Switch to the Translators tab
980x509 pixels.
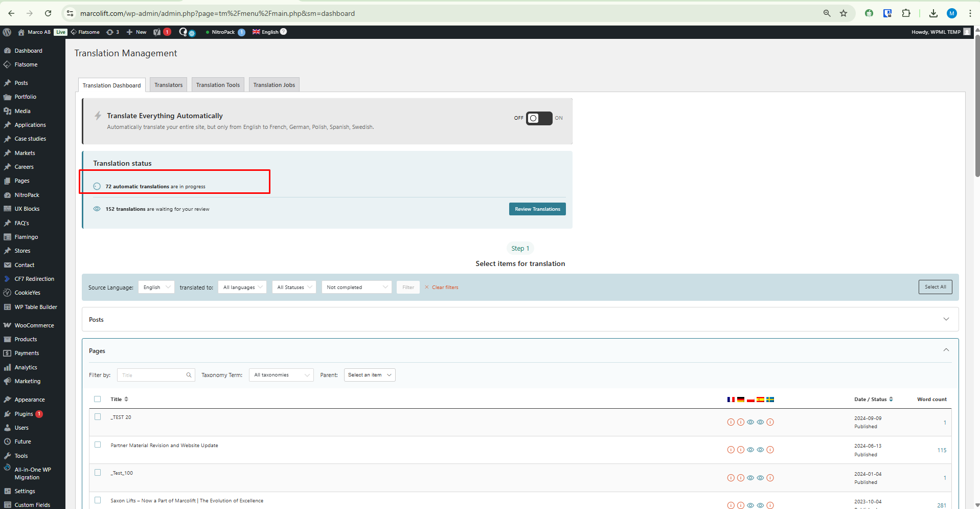click(169, 85)
